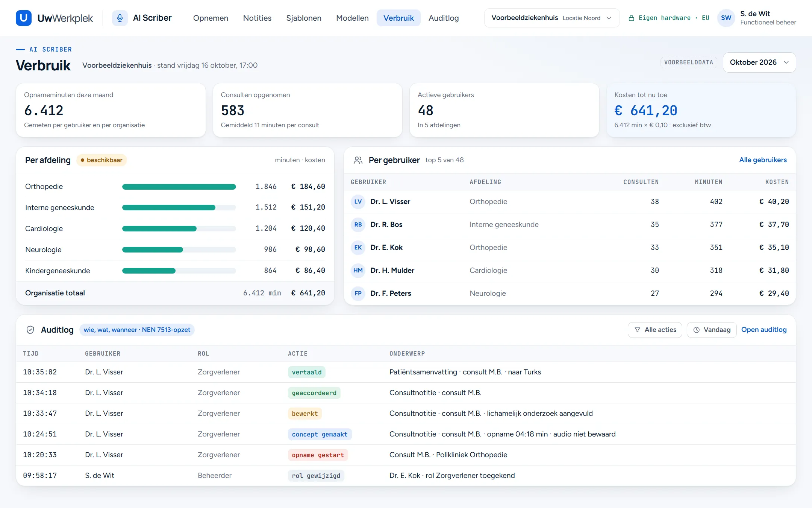
Task: Click the VOORBEELDDATA badge
Action: 689,62
